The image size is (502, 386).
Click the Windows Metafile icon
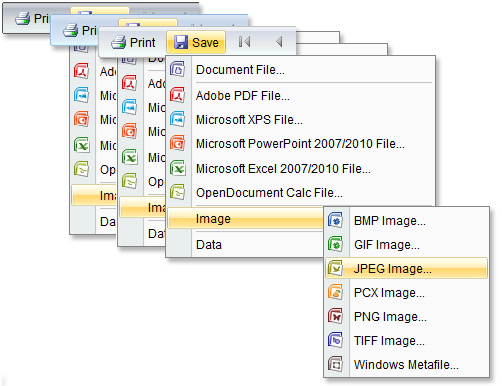tap(335, 364)
